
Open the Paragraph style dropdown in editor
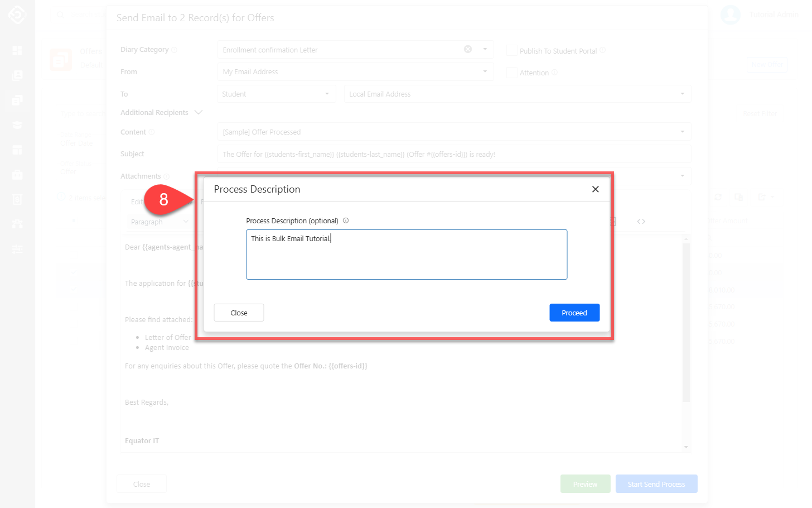(159, 222)
